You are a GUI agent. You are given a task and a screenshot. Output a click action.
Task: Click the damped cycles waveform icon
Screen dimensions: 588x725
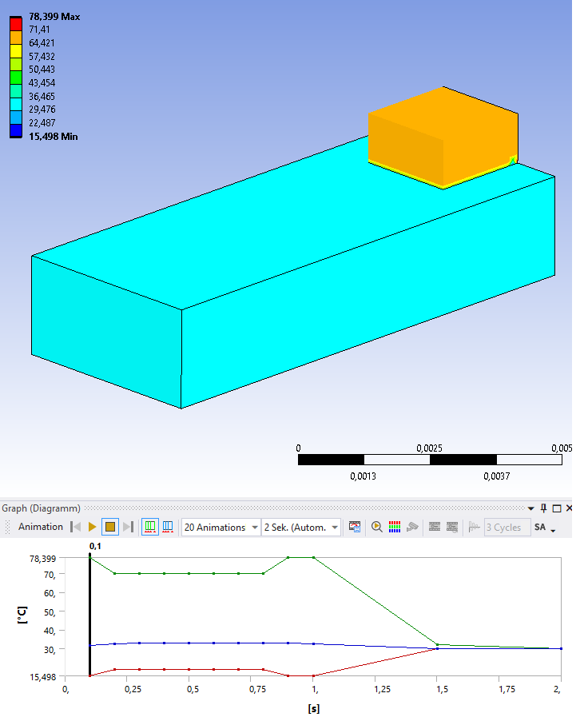tap(474, 527)
